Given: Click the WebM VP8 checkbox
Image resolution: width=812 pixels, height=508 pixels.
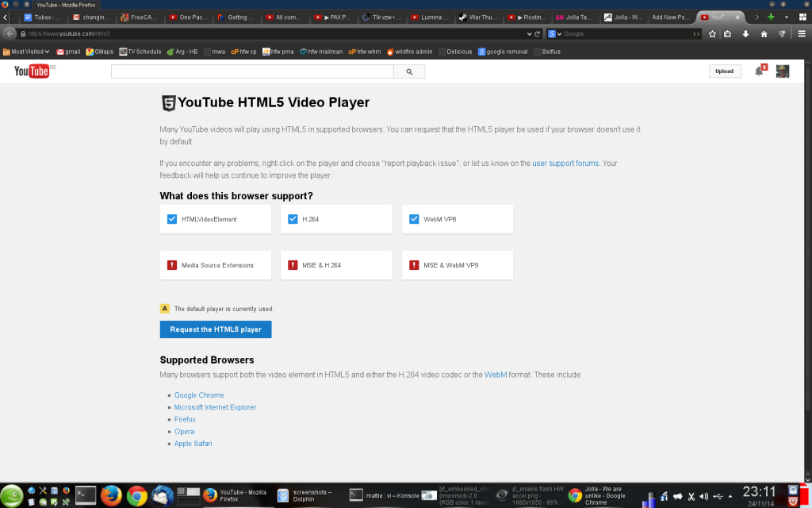Looking at the screenshot, I should (414, 219).
